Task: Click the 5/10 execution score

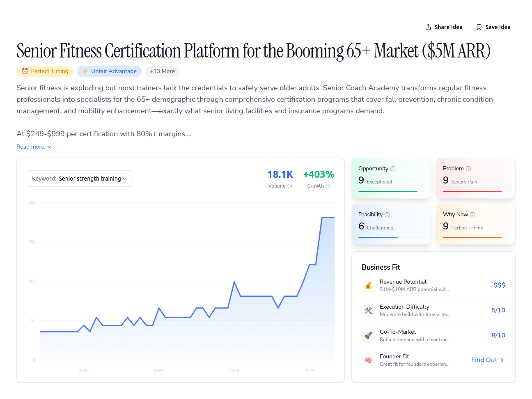Action: click(498, 310)
